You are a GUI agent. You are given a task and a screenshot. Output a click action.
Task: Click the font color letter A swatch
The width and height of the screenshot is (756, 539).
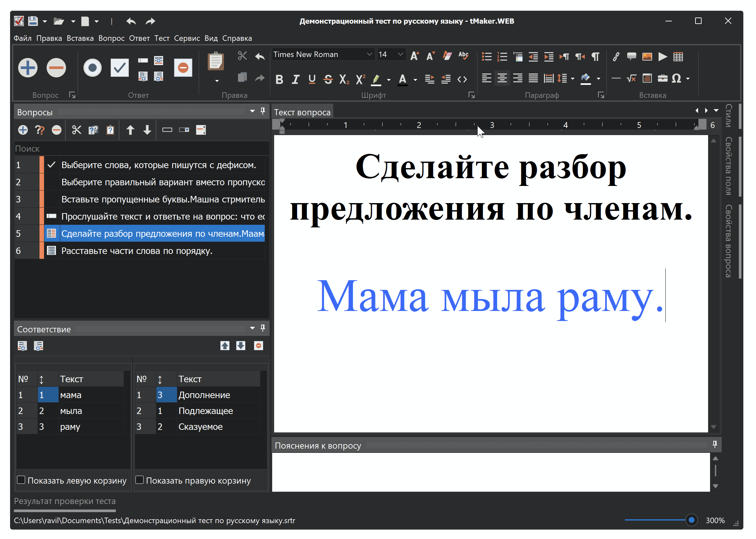[x=402, y=80]
